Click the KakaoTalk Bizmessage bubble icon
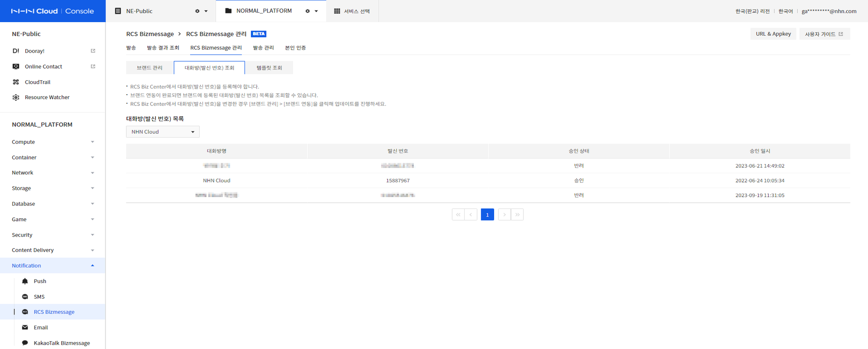The image size is (868, 349). (x=25, y=343)
